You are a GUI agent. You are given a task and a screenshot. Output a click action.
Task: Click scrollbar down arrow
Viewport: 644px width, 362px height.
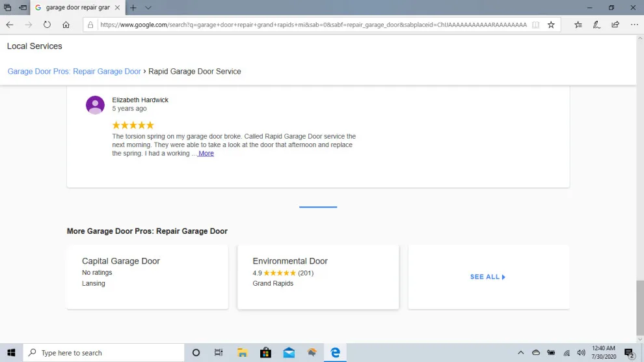pos(639,339)
